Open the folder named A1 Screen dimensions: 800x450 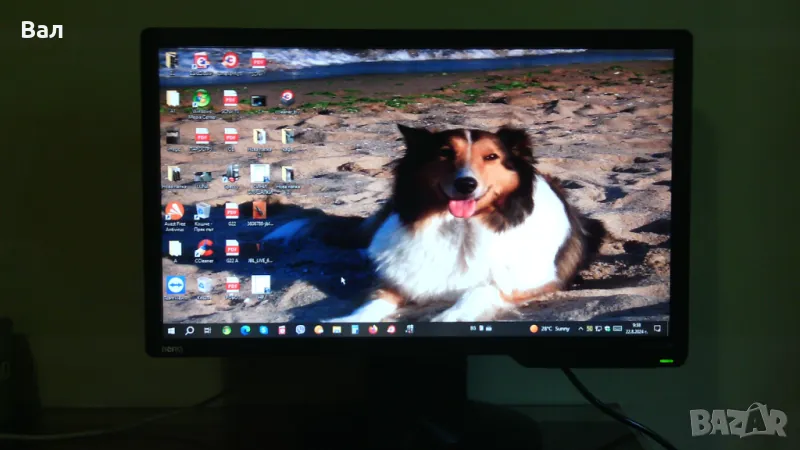[172, 101]
